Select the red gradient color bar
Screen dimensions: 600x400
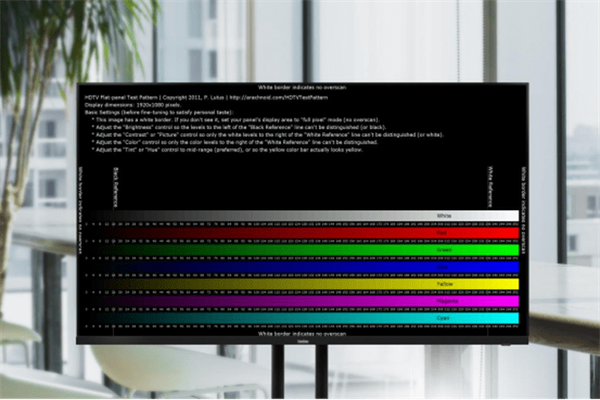click(x=300, y=232)
